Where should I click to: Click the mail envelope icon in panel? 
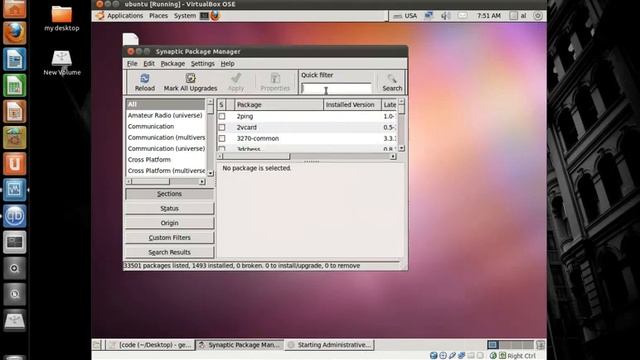pos(462,16)
